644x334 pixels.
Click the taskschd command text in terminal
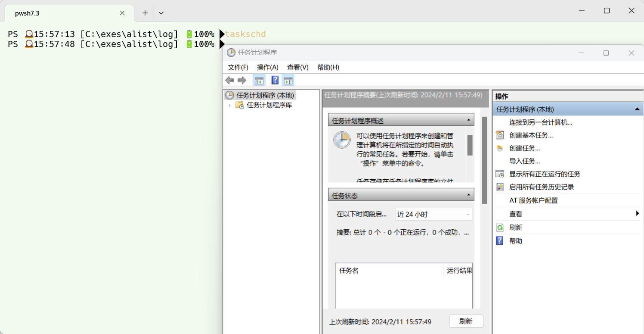245,34
